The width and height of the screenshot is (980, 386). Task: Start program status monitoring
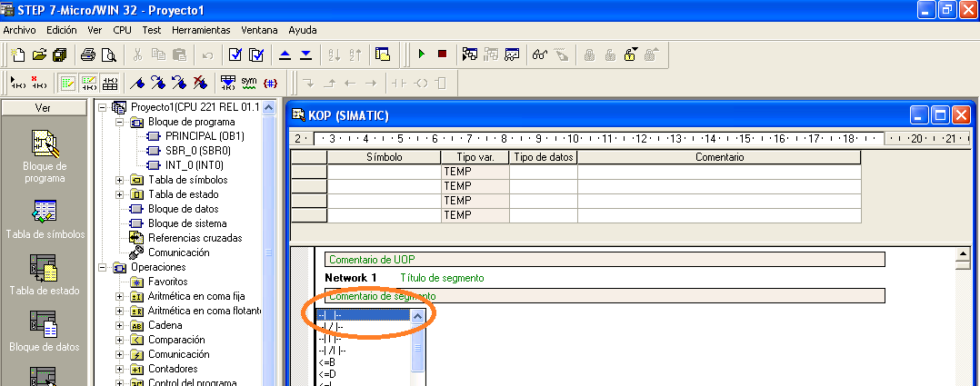[x=470, y=55]
